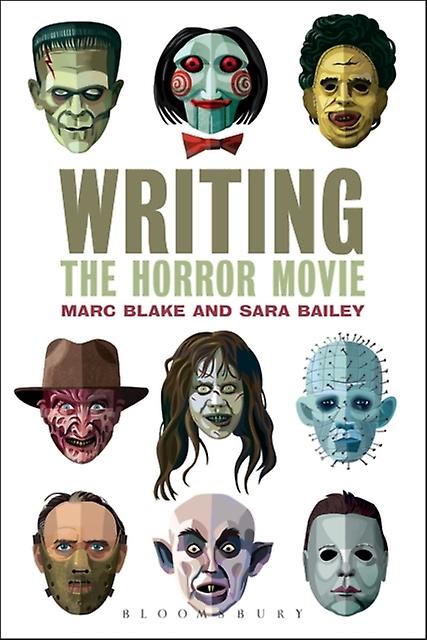Click the word HORROR in the subtitle

[194, 279]
